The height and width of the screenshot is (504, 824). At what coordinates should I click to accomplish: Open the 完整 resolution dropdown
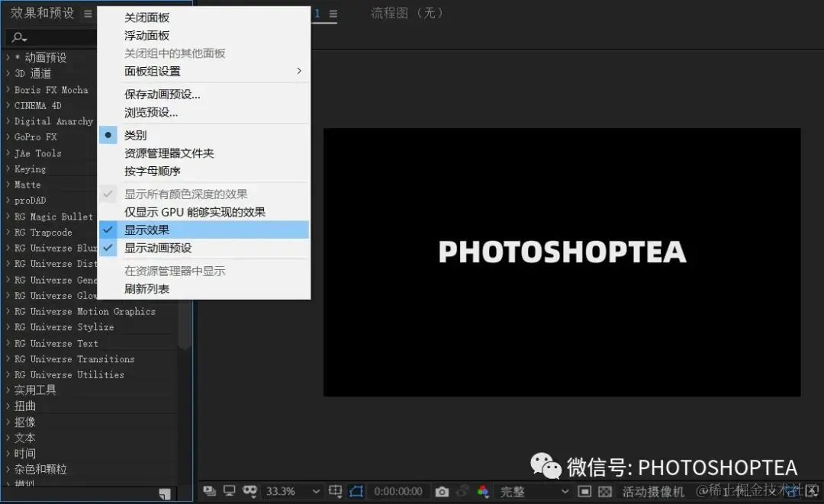pyautogui.click(x=534, y=491)
